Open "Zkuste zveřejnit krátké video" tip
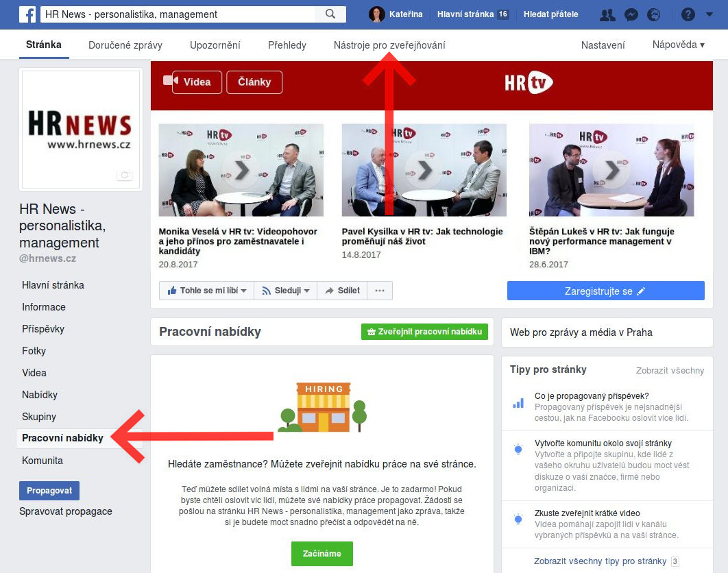 point(587,513)
